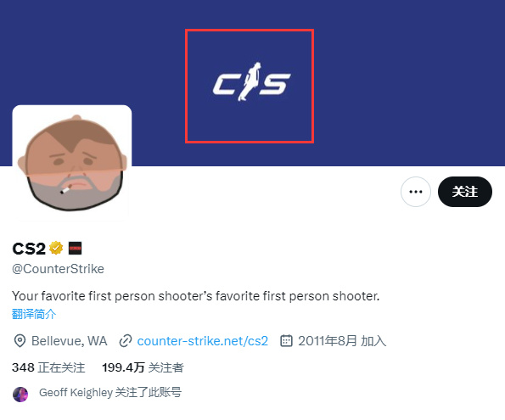505x420 pixels.
Task: View the 199.4万 关注者 followers list
Action: tap(143, 367)
